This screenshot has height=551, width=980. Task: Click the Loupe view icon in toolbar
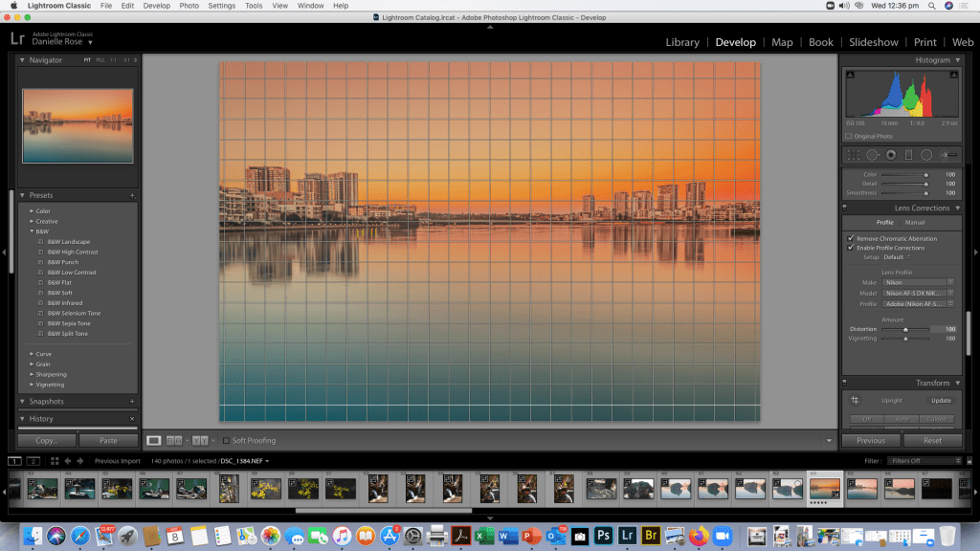[x=153, y=441]
